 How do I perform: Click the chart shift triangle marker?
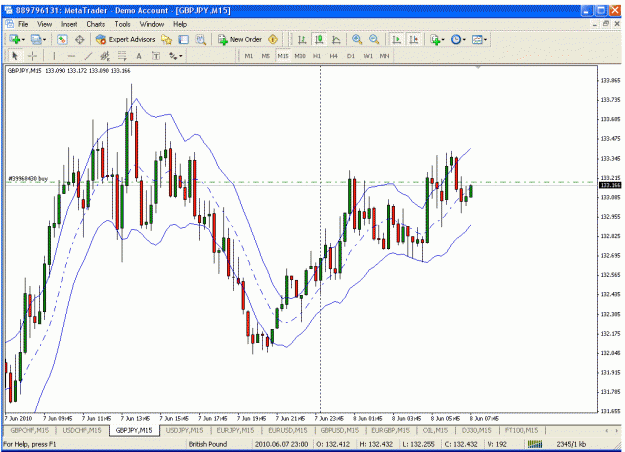point(478,67)
